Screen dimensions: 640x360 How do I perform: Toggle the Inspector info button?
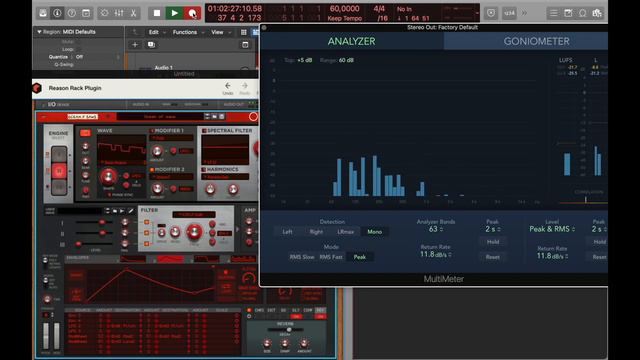57,13
